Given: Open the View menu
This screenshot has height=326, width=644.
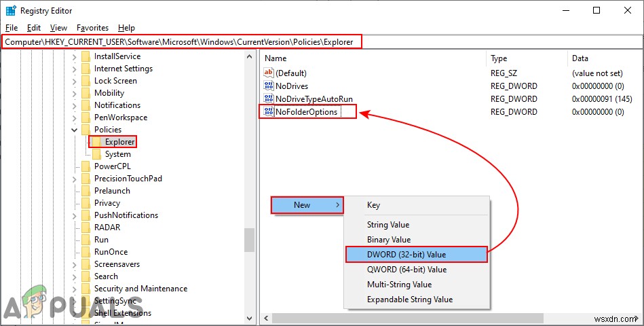Looking at the screenshot, I should 59,28.
